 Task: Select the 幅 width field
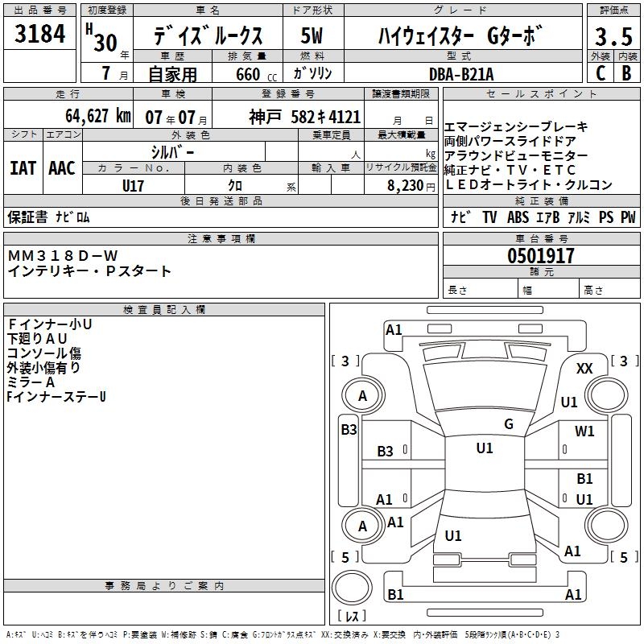549,290
